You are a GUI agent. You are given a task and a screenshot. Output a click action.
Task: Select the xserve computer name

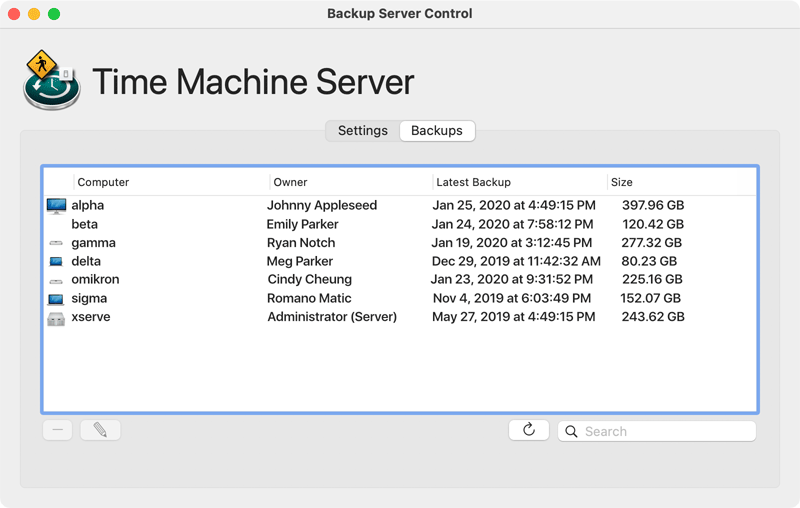click(x=91, y=317)
